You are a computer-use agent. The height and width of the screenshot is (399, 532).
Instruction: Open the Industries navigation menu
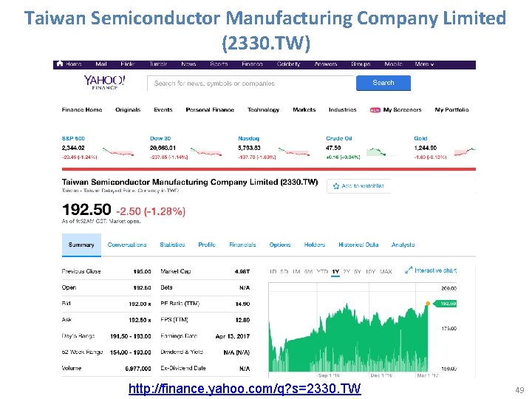click(x=342, y=110)
